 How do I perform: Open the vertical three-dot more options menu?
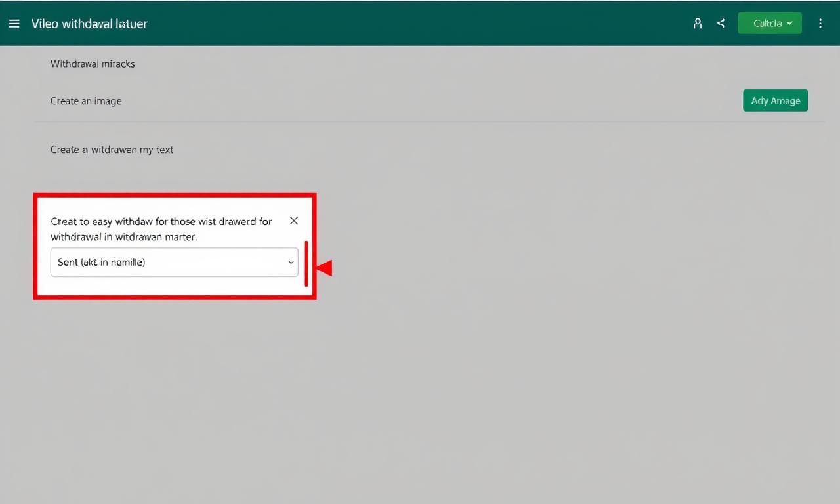coord(820,24)
